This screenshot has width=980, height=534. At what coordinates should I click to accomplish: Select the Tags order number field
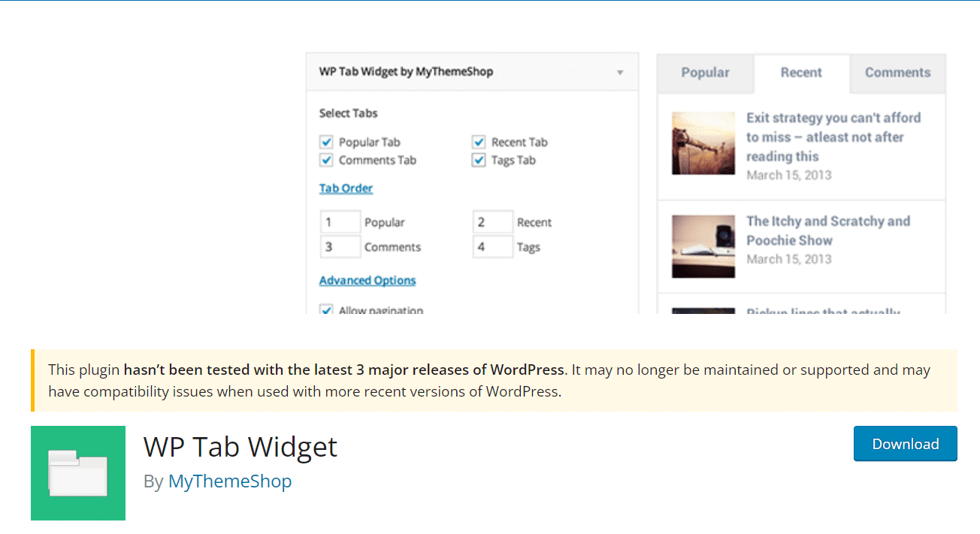492,246
